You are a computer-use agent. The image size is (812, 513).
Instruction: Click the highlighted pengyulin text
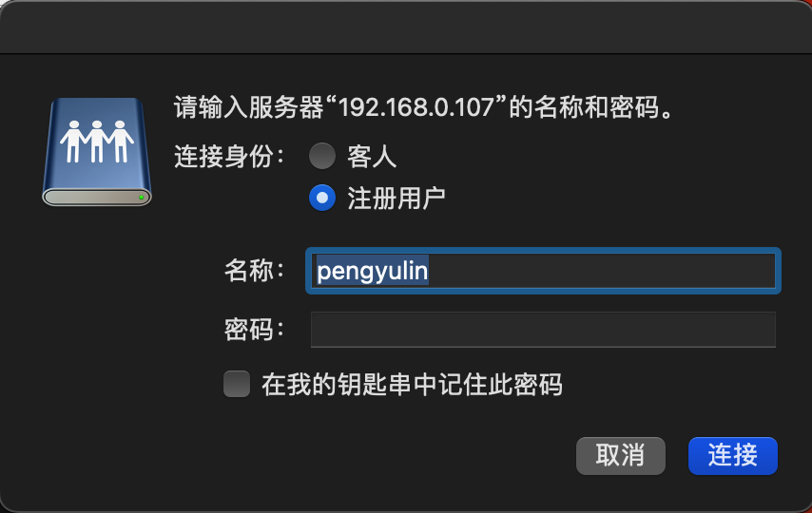(373, 272)
